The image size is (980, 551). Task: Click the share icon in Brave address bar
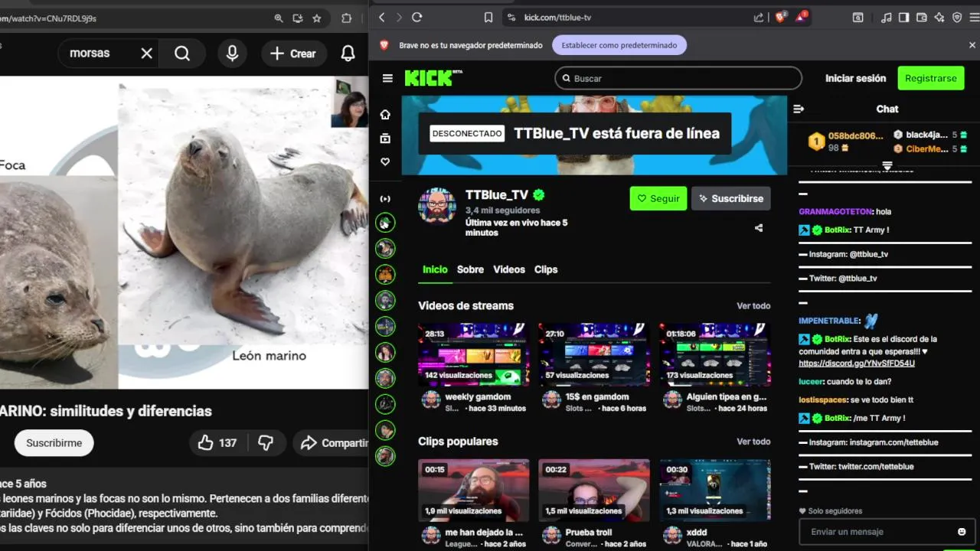pyautogui.click(x=758, y=18)
